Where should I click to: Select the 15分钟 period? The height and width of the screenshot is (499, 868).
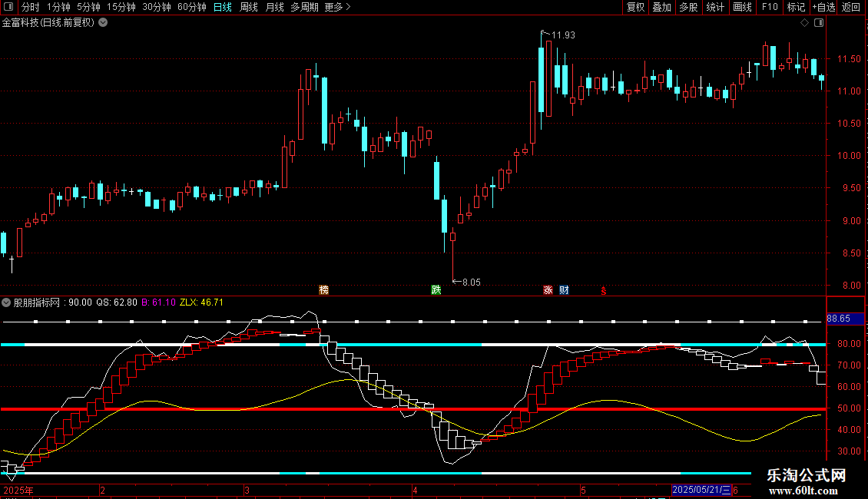[x=121, y=7]
